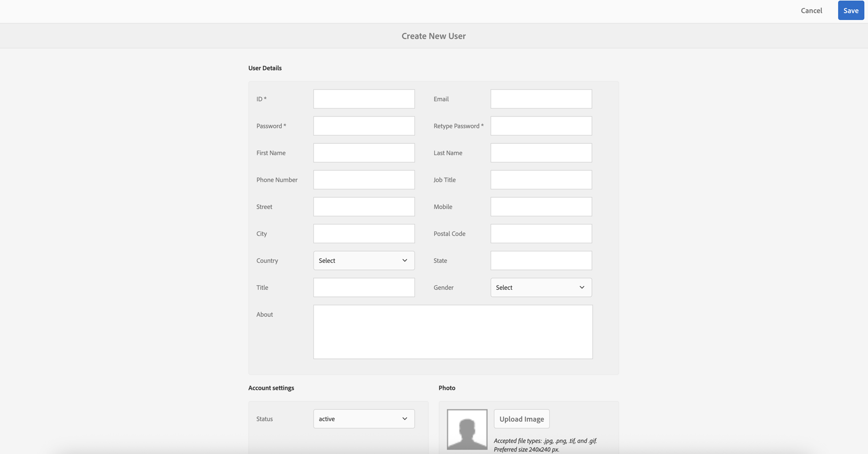
Task: Save the new user
Action: click(x=851, y=11)
